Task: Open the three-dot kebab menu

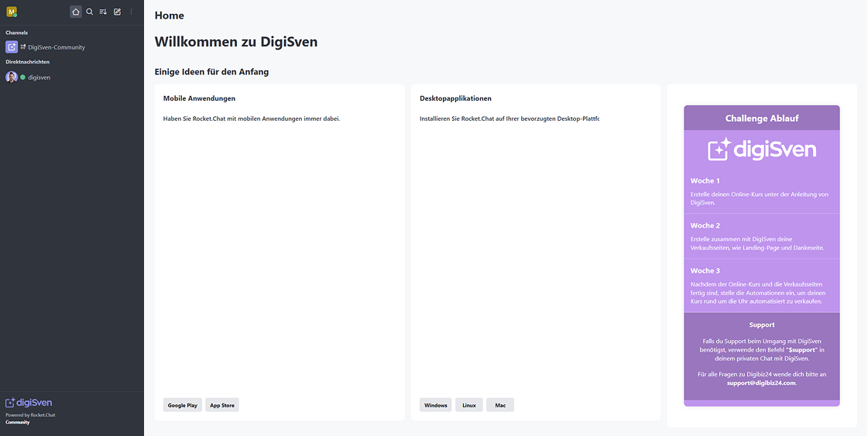Action: pyautogui.click(x=131, y=12)
